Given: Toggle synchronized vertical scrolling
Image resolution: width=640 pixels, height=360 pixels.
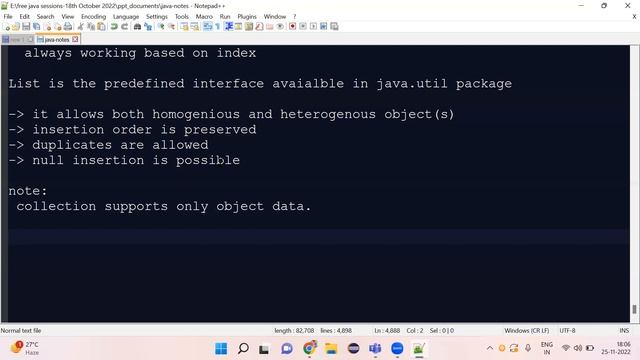Looking at the screenshot, I should tap(184, 27).
